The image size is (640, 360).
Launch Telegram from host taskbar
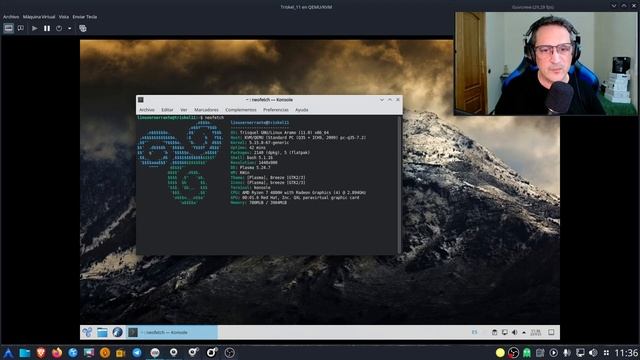click(137, 353)
